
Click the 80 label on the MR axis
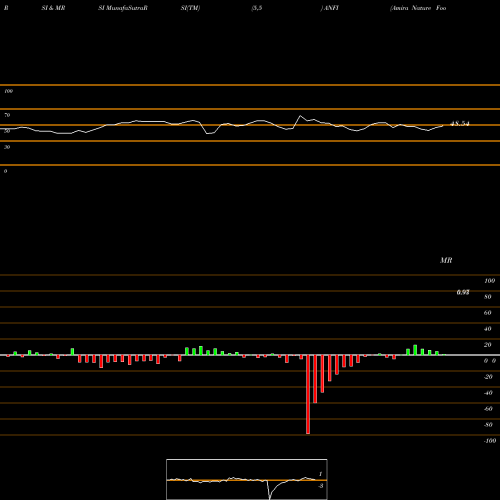pyautogui.click(x=488, y=297)
